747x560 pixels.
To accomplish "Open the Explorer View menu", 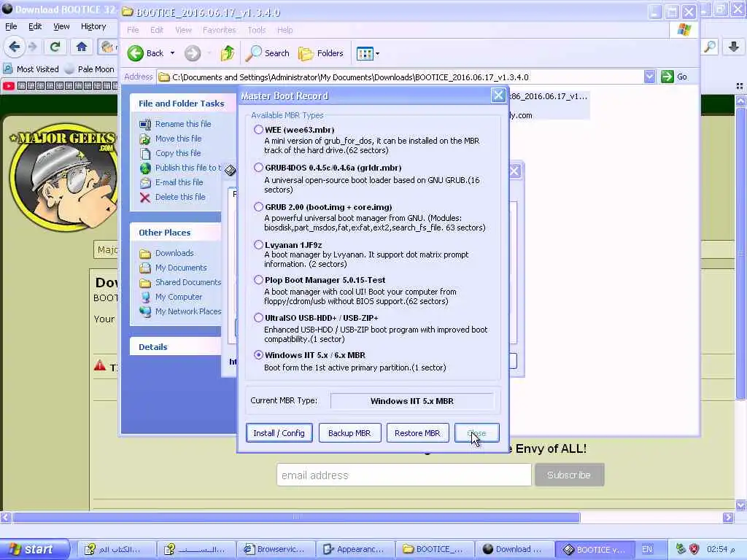I will 183,30.
